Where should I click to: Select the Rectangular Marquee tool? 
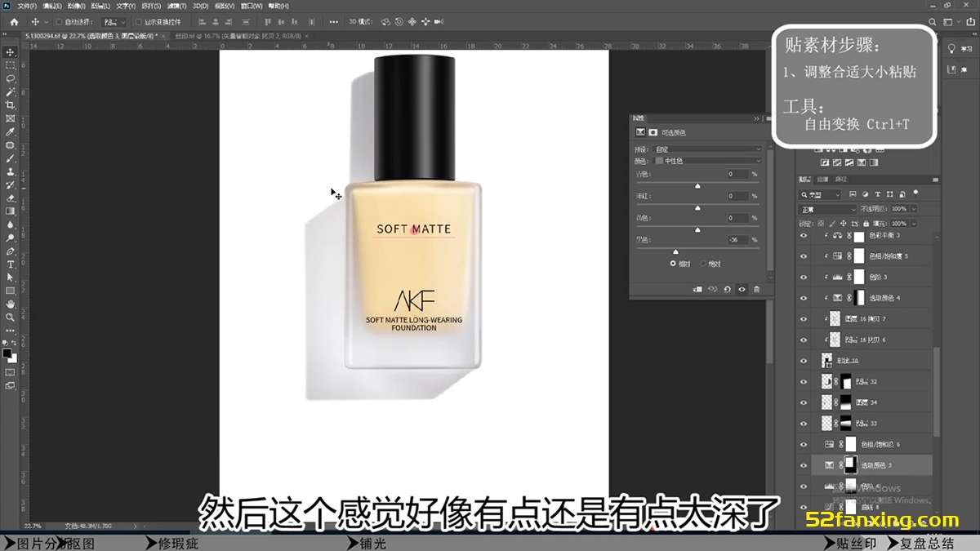click(11, 65)
